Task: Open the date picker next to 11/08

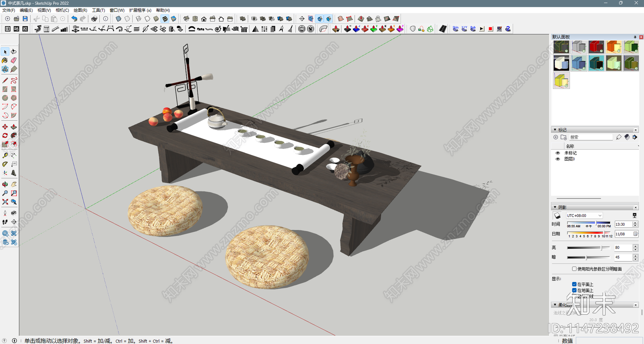Action: pos(636,234)
